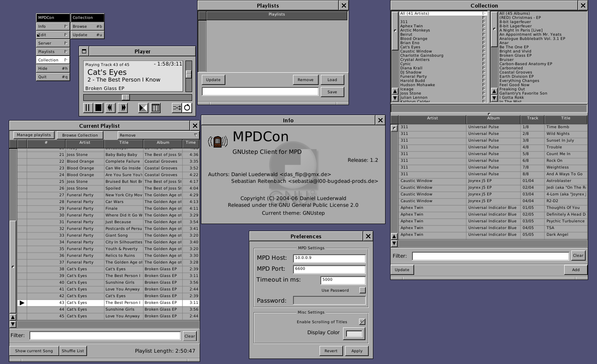Disable the Enable Scrolling of Titles checkbox

(x=362, y=322)
